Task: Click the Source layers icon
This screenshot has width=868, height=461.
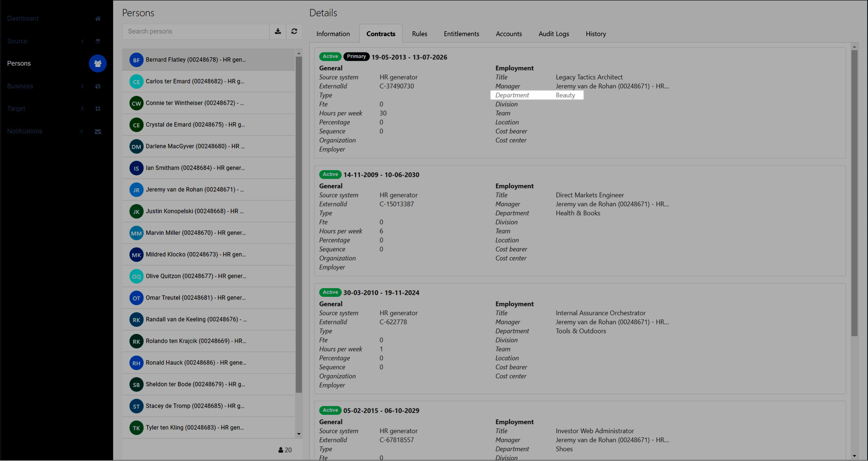Action: click(98, 41)
